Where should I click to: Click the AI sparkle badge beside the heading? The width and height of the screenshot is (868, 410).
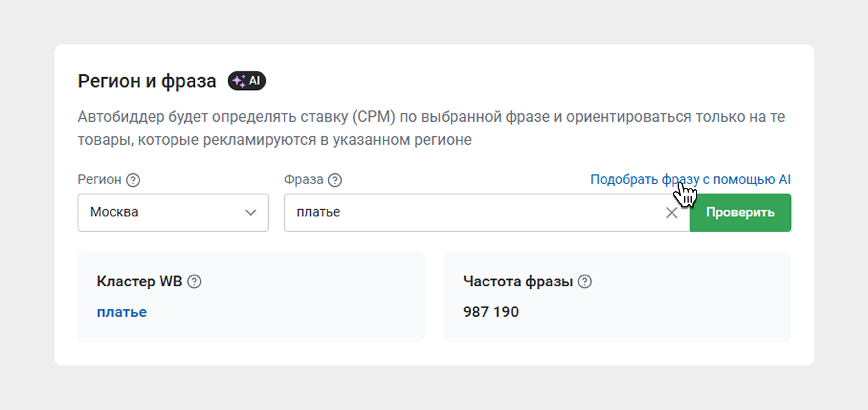coord(247,81)
